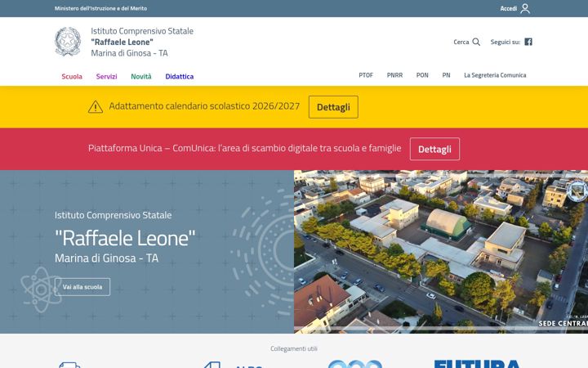Open La Segreteria Comunica link
Viewport: 588px width, 368px height.
coord(495,75)
